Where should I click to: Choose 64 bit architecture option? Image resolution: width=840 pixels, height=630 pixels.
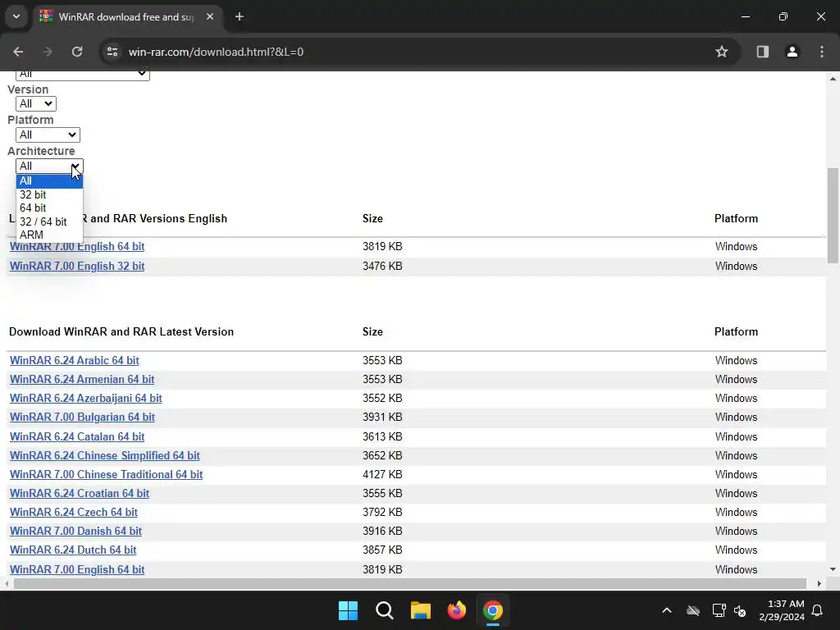click(x=49, y=208)
